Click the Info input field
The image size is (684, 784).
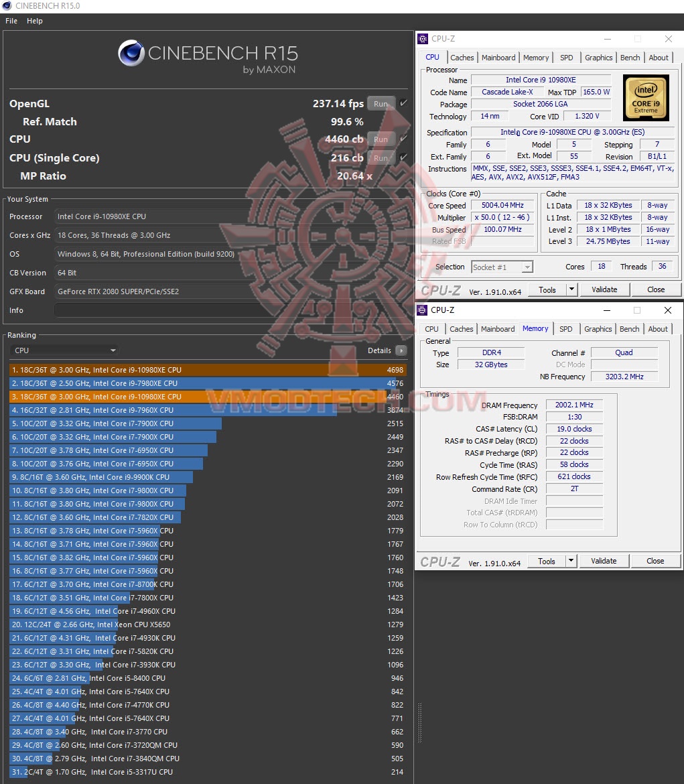(230, 310)
